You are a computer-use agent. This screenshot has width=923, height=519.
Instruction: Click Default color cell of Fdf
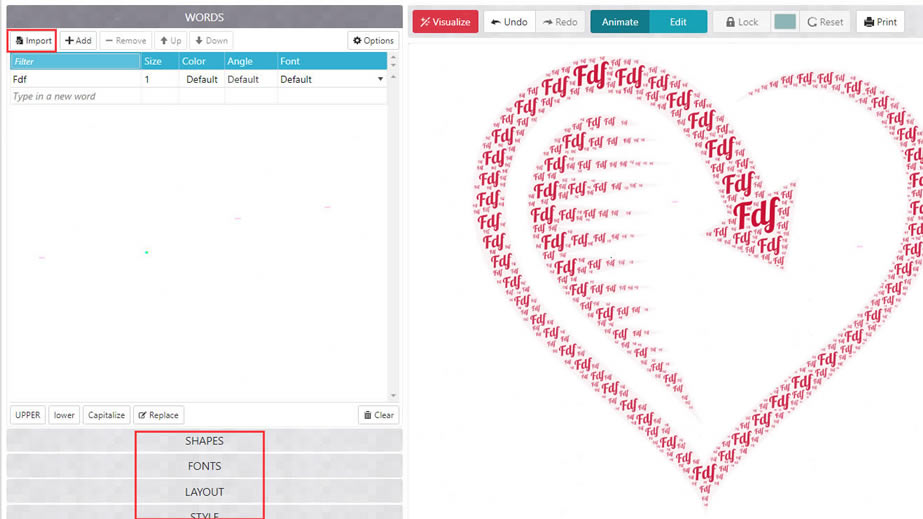coord(201,79)
